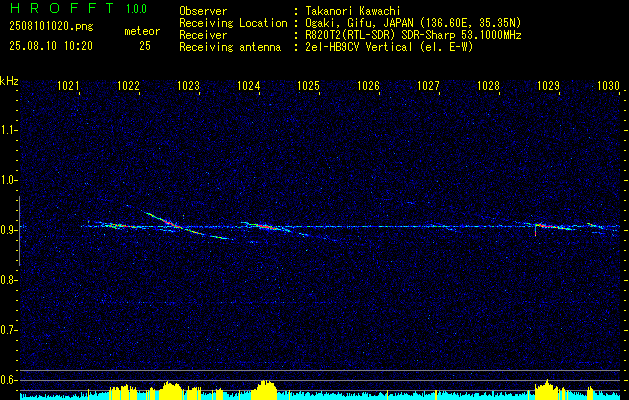Click the 1021 time axis marker
629x400 pixels.
tap(68, 85)
